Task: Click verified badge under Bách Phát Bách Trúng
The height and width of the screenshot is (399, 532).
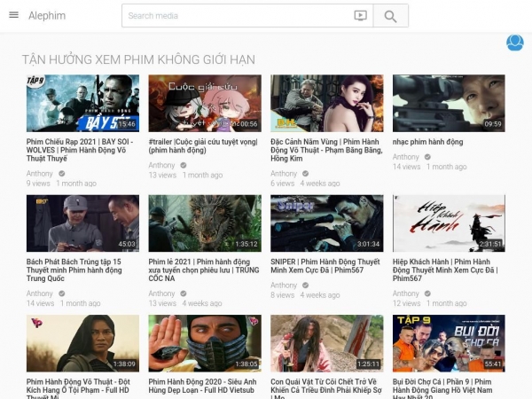Action: [x=61, y=293]
